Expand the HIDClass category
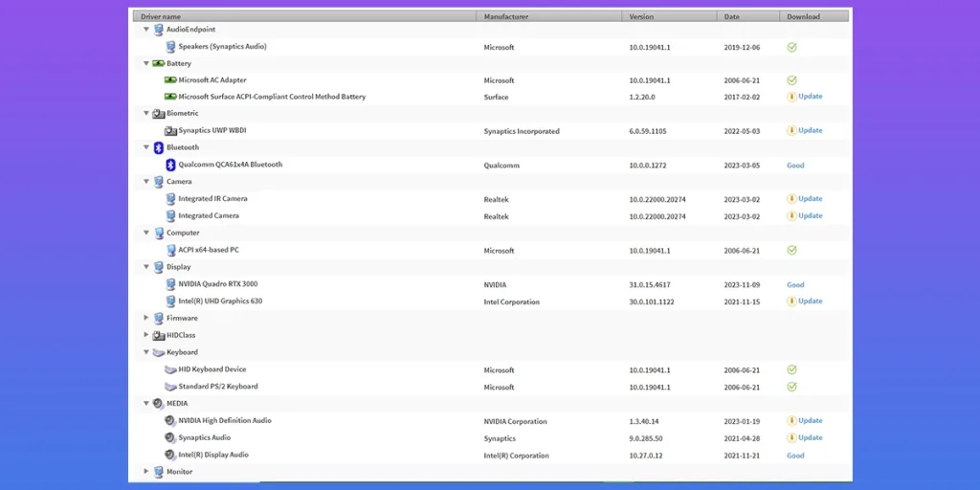The height and width of the screenshot is (490, 980). [146, 335]
